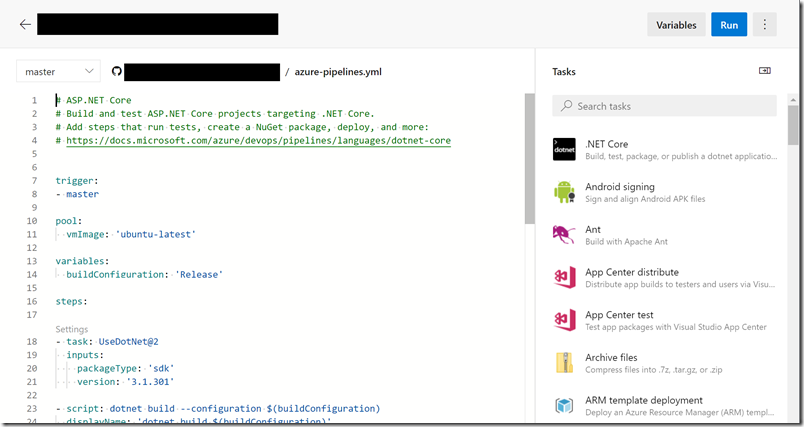Click the App Center test title

click(x=619, y=315)
